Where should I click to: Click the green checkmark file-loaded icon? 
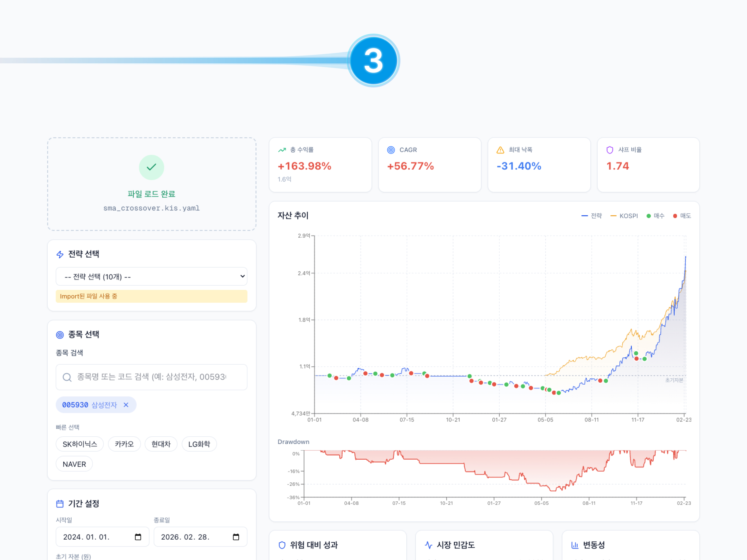[151, 167]
